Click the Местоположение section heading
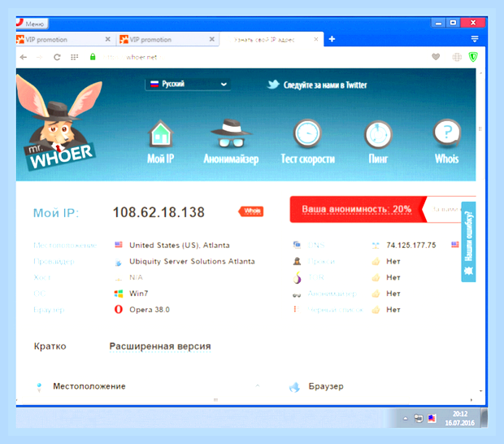Image resolution: width=504 pixels, height=444 pixels. pos(89,386)
